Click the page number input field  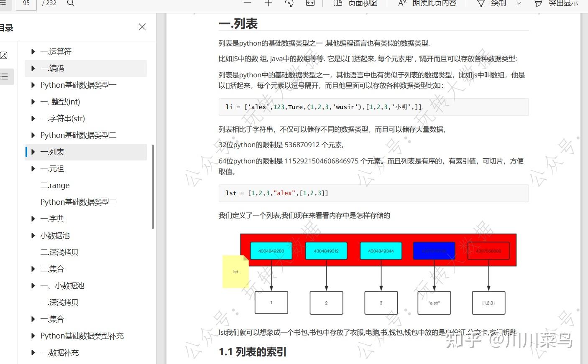tap(26, 3)
